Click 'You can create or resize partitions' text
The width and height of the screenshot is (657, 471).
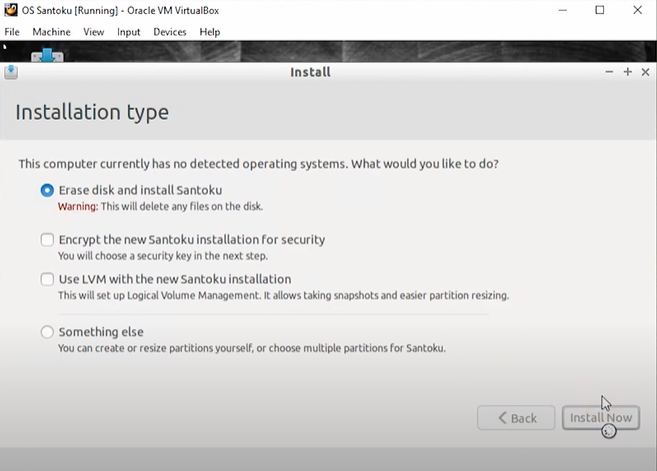[251, 348]
